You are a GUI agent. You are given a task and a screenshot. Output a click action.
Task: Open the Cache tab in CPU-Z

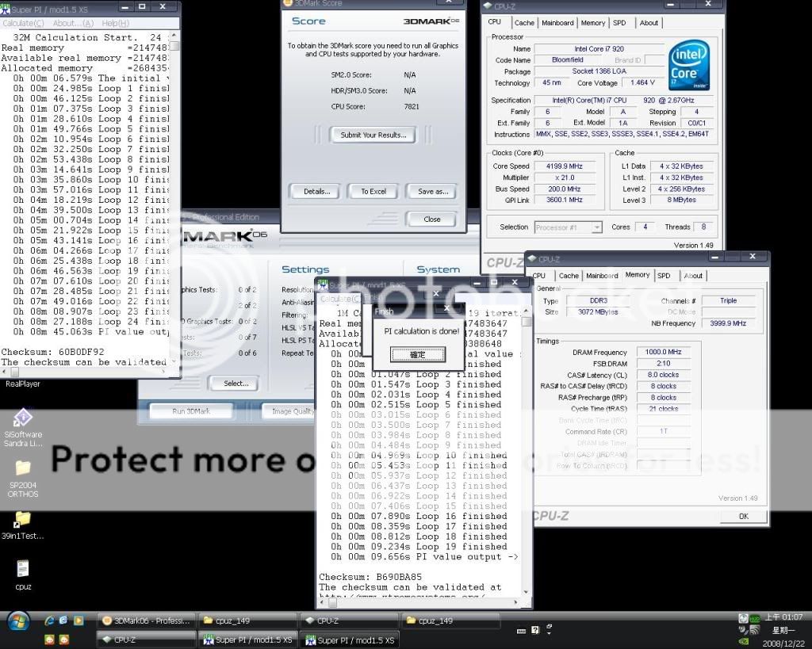[524, 23]
